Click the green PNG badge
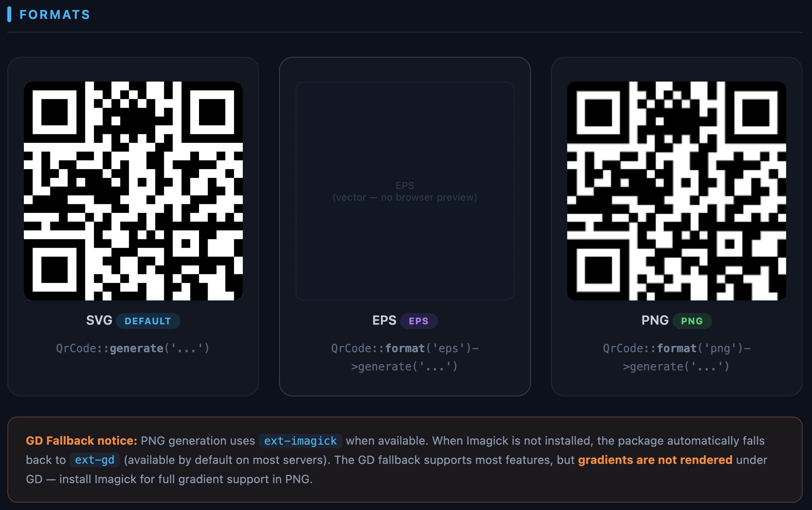The width and height of the screenshot is (812, 510). (692, 321)
